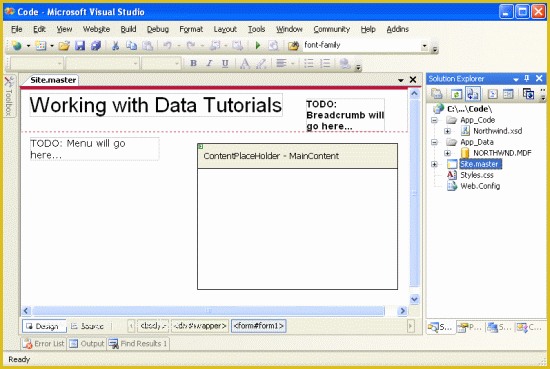Save the file with the floppy disk icon
Image resolution: width=550 pixels, height=369 pixels.
(80, 46)
